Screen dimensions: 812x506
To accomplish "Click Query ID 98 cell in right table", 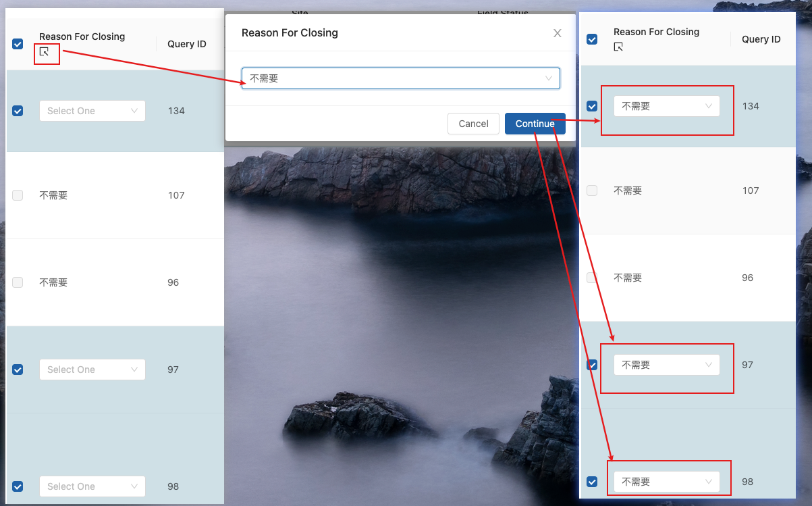I will click(x=748, y=482).
